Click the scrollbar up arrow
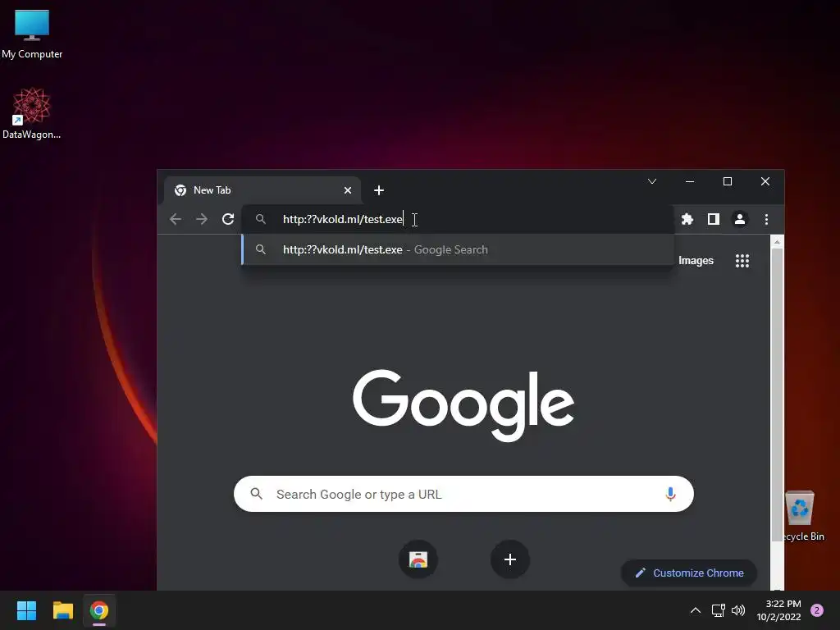 coord(777,242)
